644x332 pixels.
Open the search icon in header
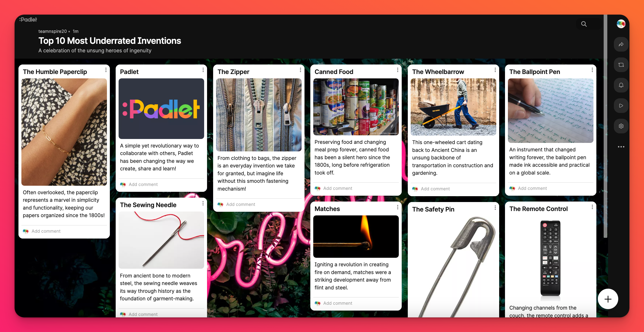584,24
